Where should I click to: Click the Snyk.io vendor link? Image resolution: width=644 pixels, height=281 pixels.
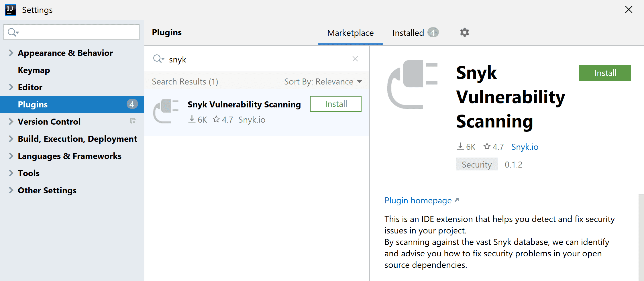pos(525,147)
